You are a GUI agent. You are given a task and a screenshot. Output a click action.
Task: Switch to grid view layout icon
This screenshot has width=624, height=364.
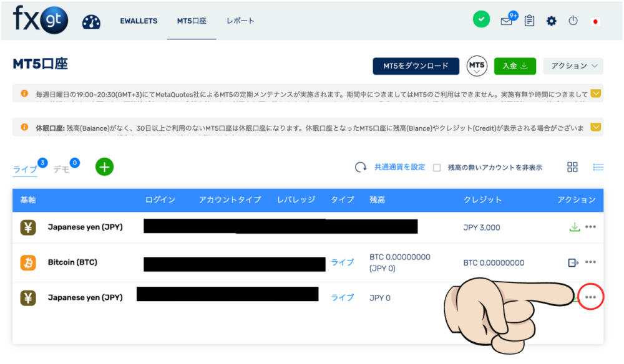pyautogui.click(x=572, y=167)
